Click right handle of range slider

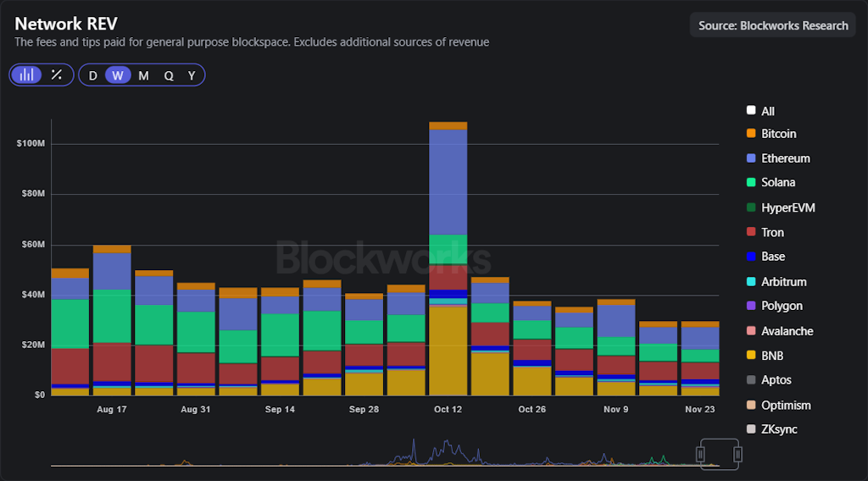pos(738,455)
